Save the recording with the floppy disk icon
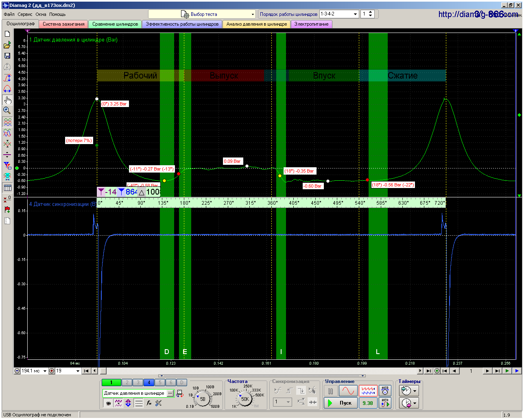 [7, 56]
